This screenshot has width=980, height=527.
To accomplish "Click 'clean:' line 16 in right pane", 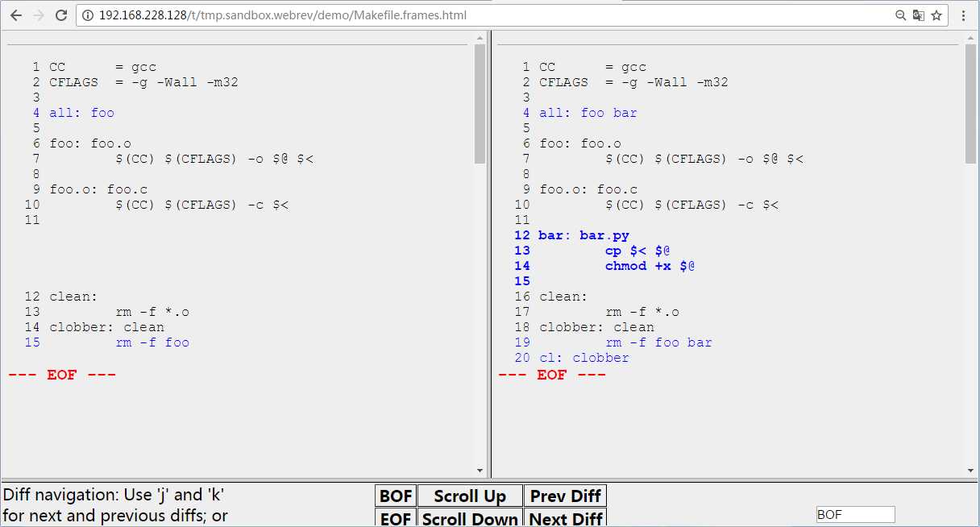I will (x=563, y=297).
